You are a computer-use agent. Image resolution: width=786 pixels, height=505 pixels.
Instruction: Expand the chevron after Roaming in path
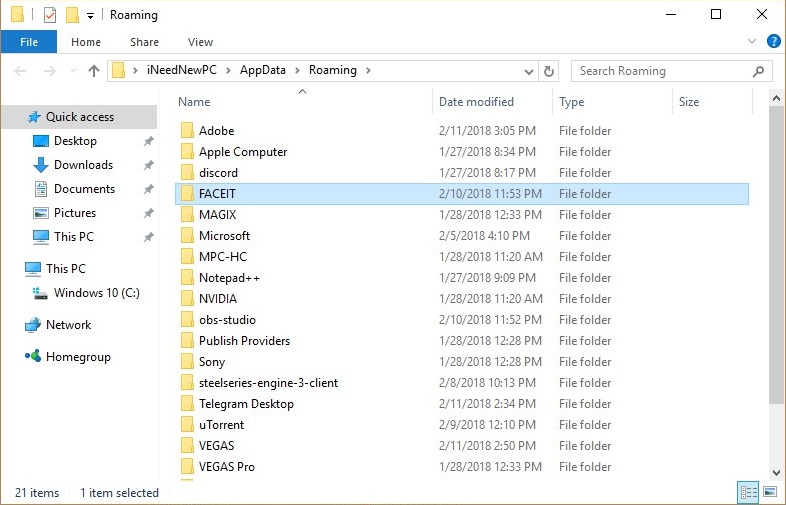pos(368,71)
